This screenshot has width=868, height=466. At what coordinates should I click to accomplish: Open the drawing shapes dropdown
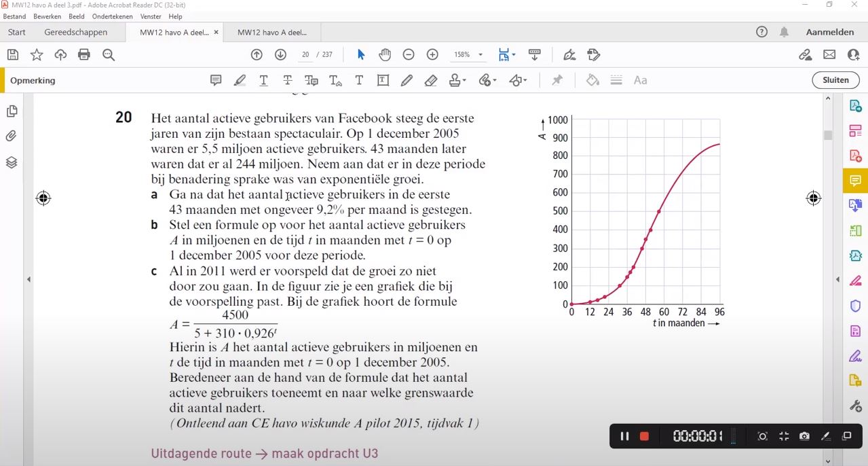tap(518, 80)
